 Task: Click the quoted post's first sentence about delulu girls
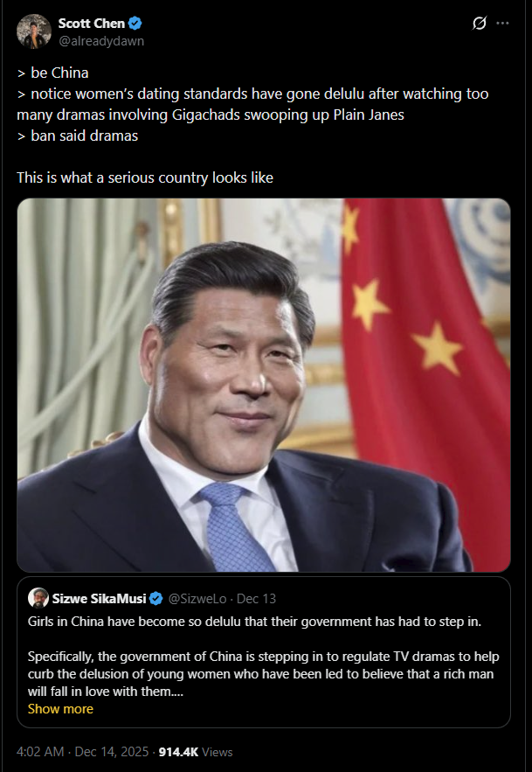(x=254, y=622)
